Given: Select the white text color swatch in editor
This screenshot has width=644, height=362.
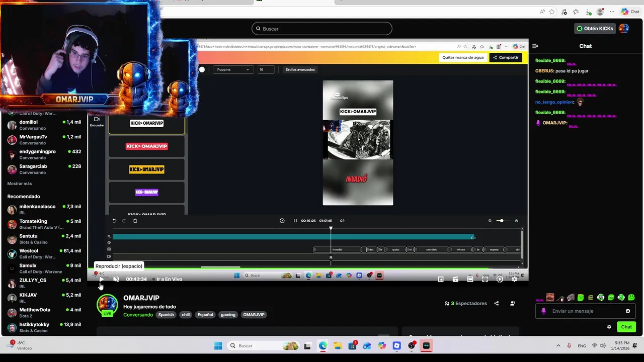Looking at the screenshot, I should coord(202,69).
